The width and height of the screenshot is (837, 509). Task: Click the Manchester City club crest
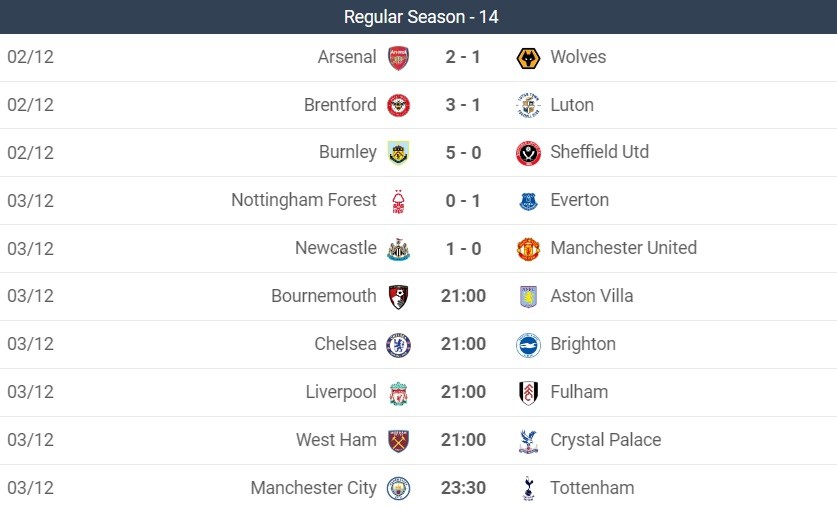pyautogui.click(x=398, y=489)
